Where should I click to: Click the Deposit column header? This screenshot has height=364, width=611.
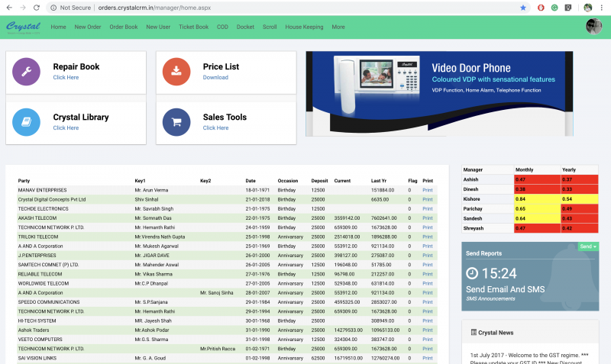[x=319, y=181]
